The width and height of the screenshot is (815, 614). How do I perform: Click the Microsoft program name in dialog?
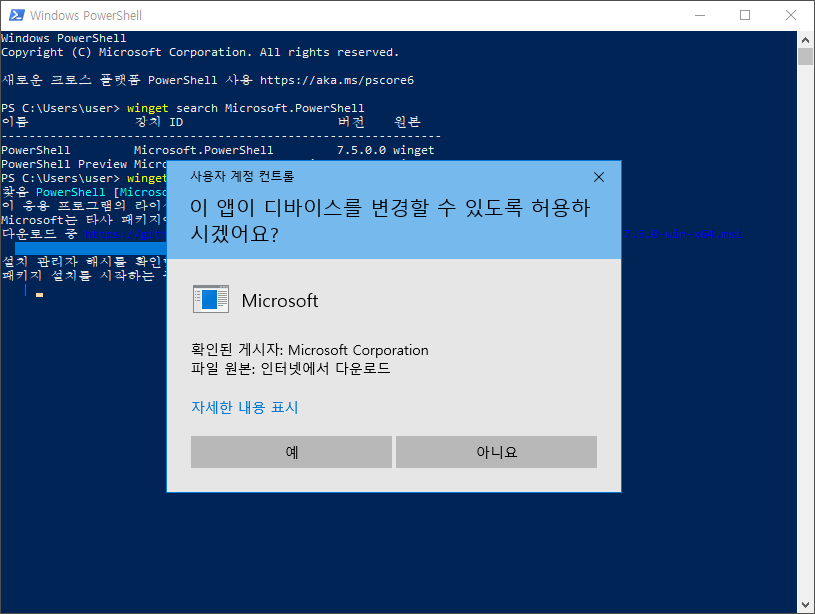pyautogui.click(x=280, y=301)
